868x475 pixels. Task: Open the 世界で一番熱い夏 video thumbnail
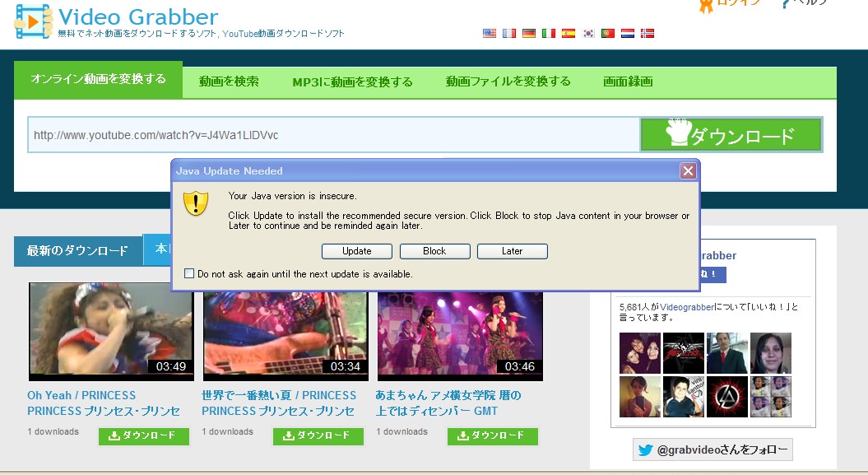coord(285,336)
